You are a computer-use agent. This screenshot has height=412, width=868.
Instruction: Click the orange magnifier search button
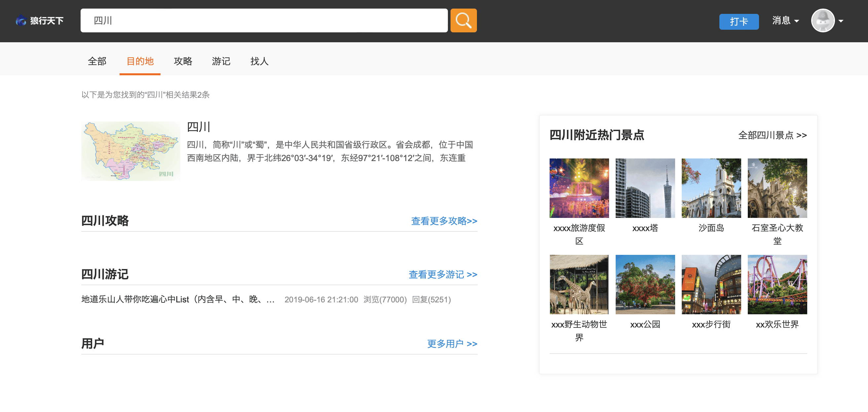[x=463, y=20]
